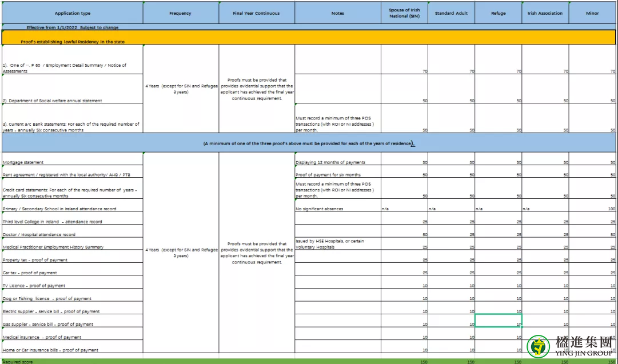Click the SIN score 50 for Doctor / Hospital
This screenshot has height=364, width=618.
coord(404,231)
